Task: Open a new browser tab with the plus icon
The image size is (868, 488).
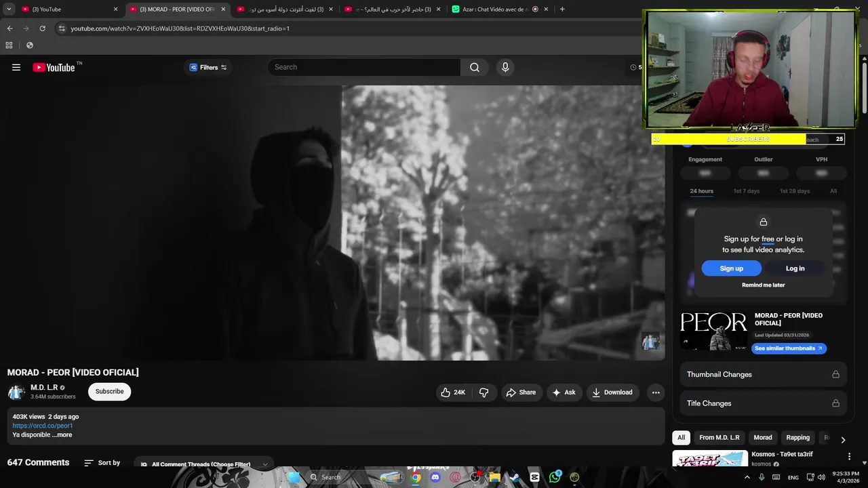Action: (x=562, y=9)
